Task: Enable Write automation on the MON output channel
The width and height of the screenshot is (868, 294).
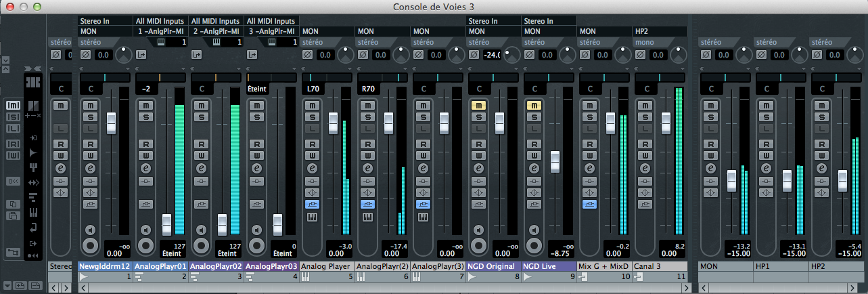Action: [x=710, y=156]
